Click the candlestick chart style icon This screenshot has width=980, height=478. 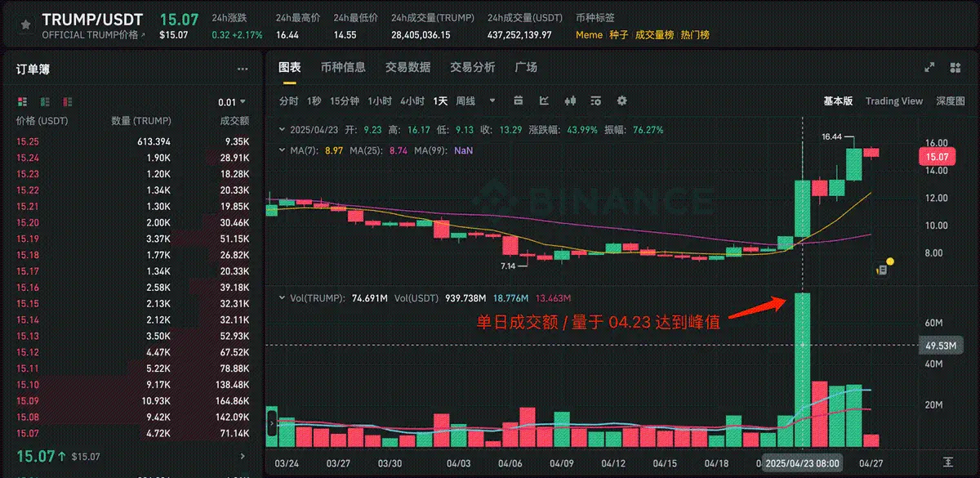pos(571,101)
